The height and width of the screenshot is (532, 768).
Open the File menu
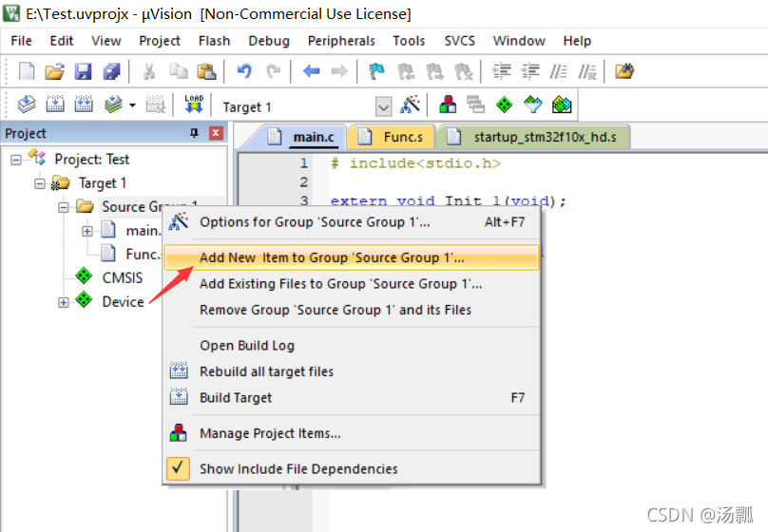tap(21, 41)
